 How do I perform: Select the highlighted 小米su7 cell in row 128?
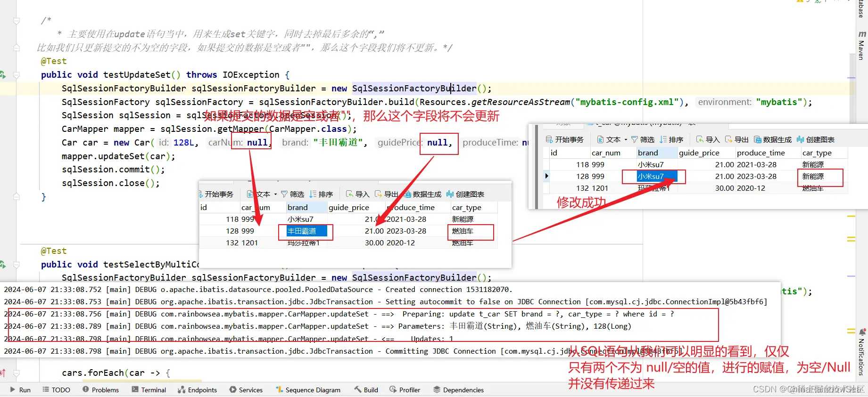click(657, 176)
